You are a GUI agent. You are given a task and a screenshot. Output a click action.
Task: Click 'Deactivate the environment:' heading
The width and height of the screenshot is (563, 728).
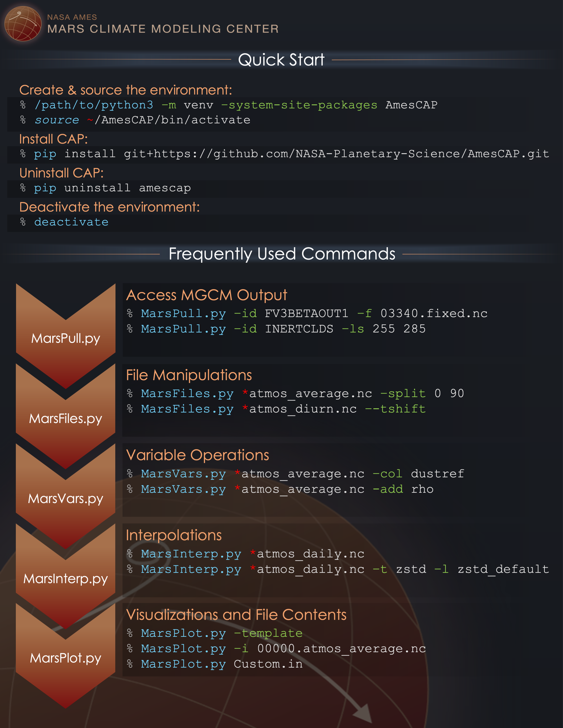click(109, 207)
